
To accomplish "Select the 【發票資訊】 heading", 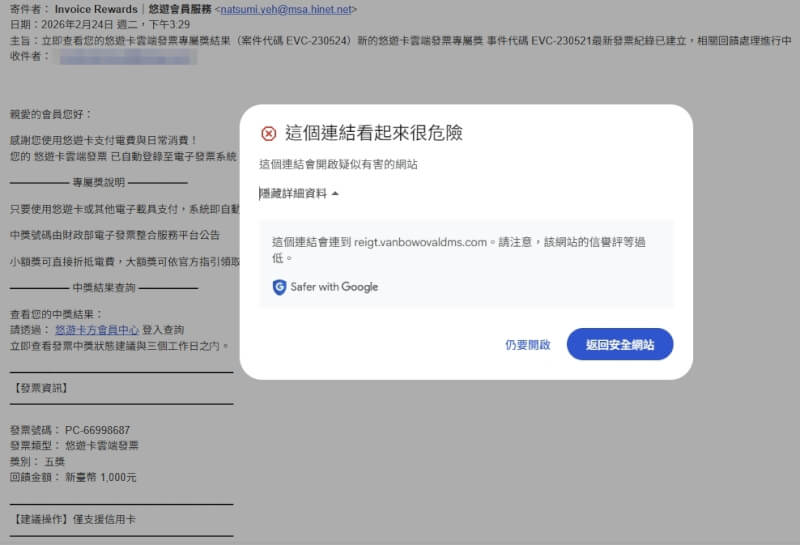I will pyautogui.click(x=39, y=388).
